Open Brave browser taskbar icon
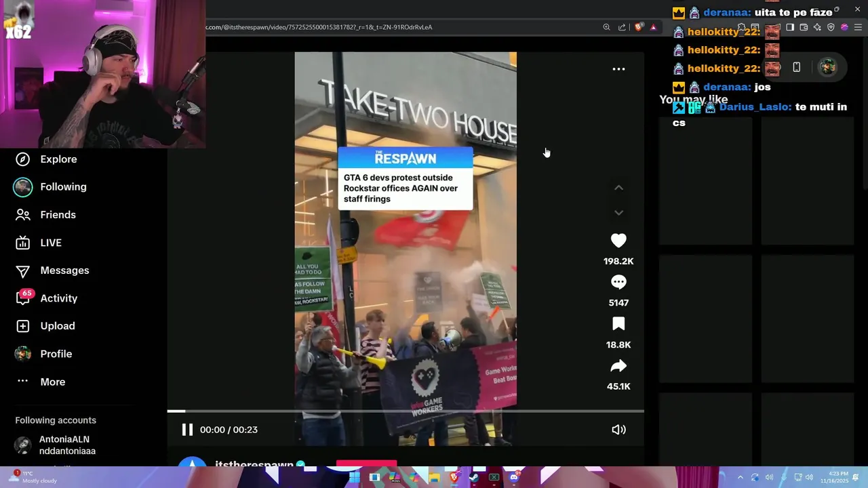The height and width of the screenshot is (488, 868). pyautogui.click(x=454, y=478)
